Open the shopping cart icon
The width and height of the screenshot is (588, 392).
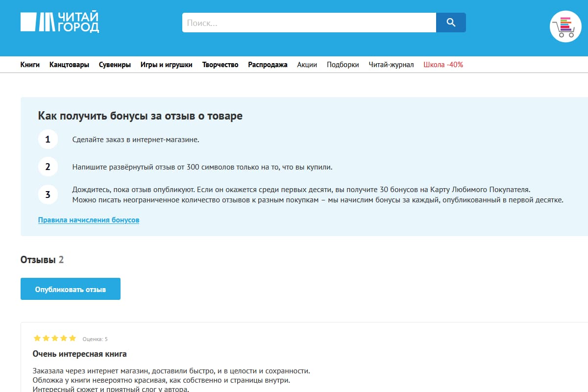[565, 27]
